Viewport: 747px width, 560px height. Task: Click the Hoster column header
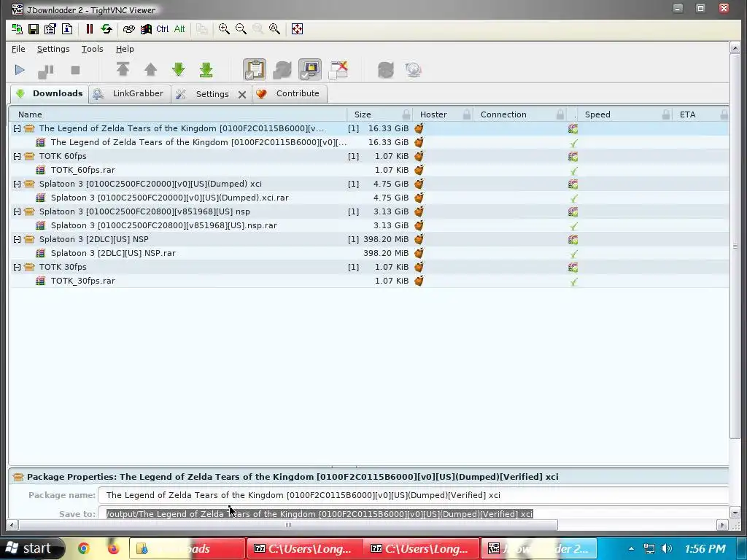pos(443,114)
